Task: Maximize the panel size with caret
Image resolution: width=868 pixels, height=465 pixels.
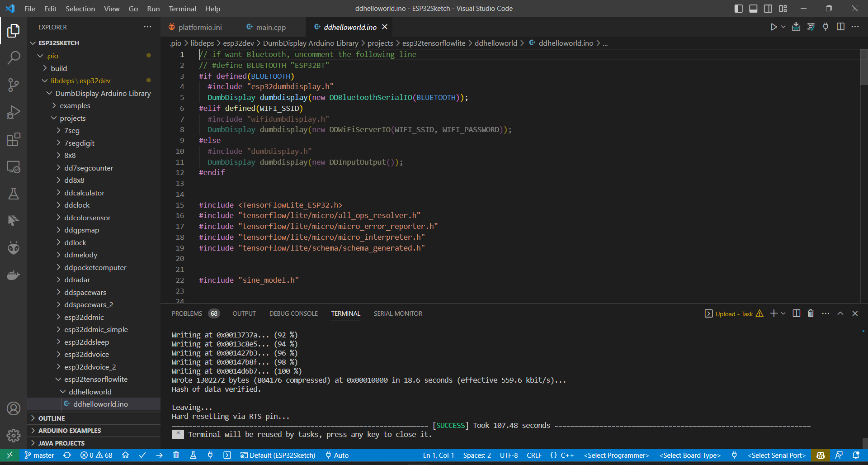Action: click(840, 313)
